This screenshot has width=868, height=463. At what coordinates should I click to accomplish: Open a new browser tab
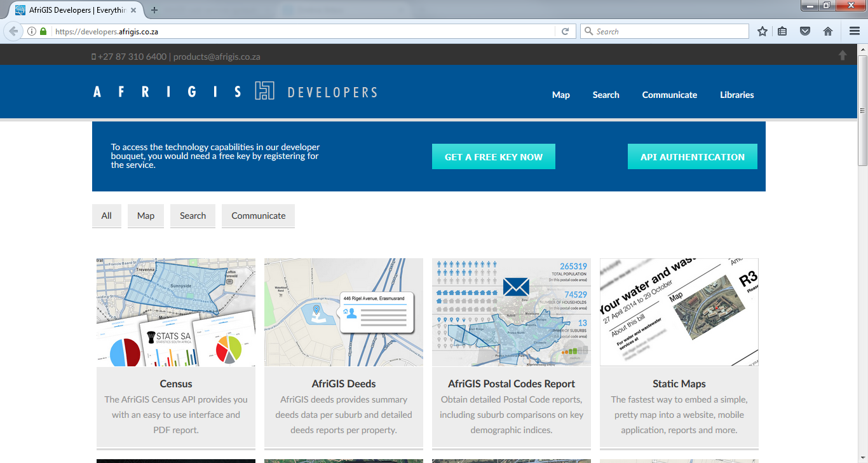point(154,10)
